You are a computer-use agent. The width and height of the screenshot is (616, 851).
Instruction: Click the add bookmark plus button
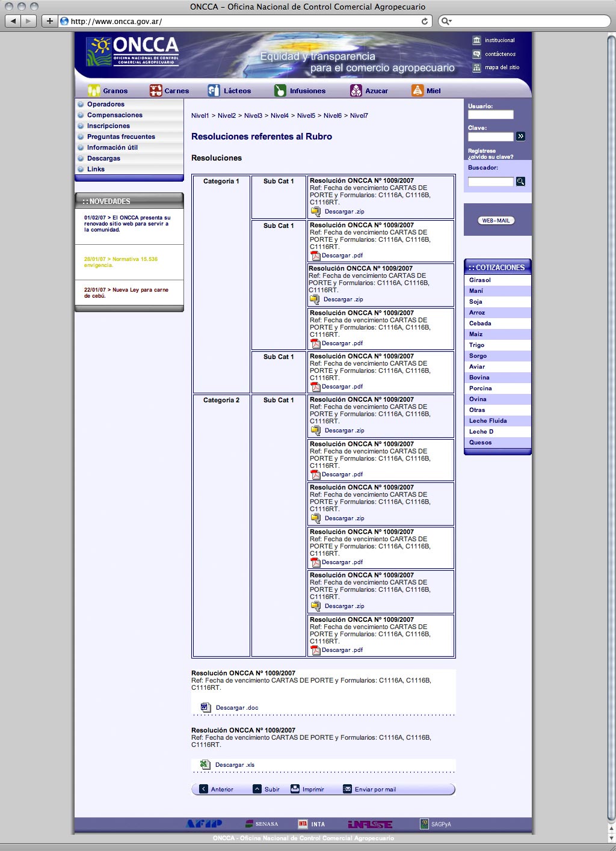(49, 21)
